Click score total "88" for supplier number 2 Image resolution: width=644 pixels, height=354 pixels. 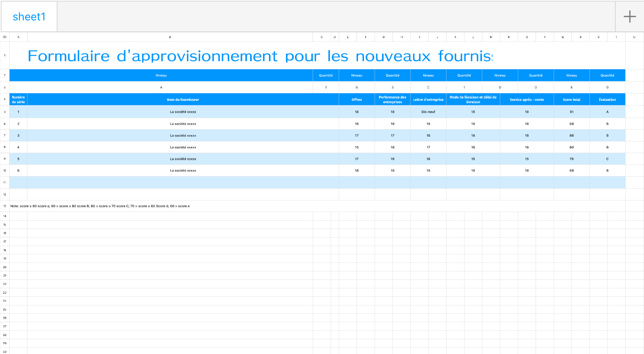pyautogui.click(x=571, y=124)
